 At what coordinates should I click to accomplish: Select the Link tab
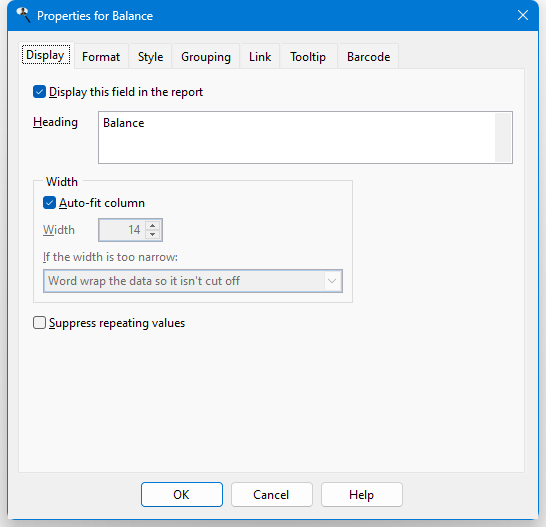click(x=260, y=56)
